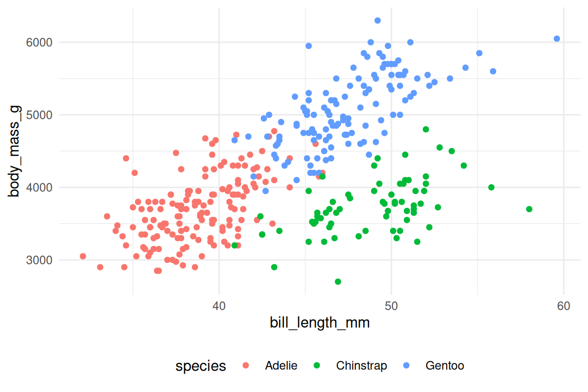Click the rightmost blue Gentoo data point
This screenshot has width=588, height=392.
click(x=557, y=39)
